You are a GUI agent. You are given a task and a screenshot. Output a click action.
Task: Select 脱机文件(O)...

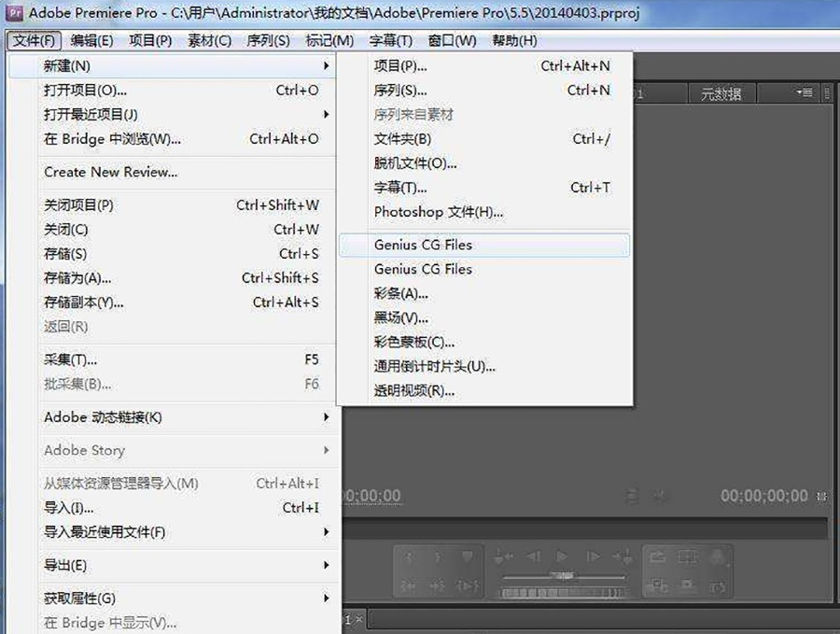pyautogui.click(x=484, y=163)
